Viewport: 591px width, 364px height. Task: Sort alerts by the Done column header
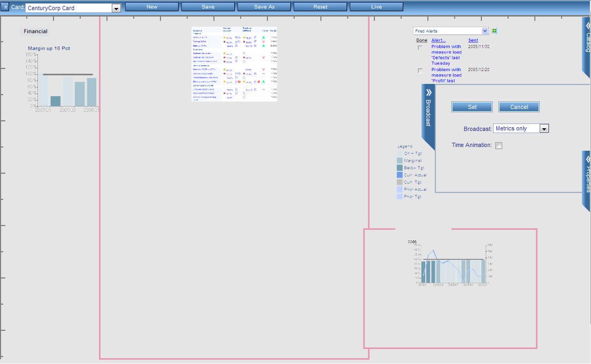pos(422,40)
